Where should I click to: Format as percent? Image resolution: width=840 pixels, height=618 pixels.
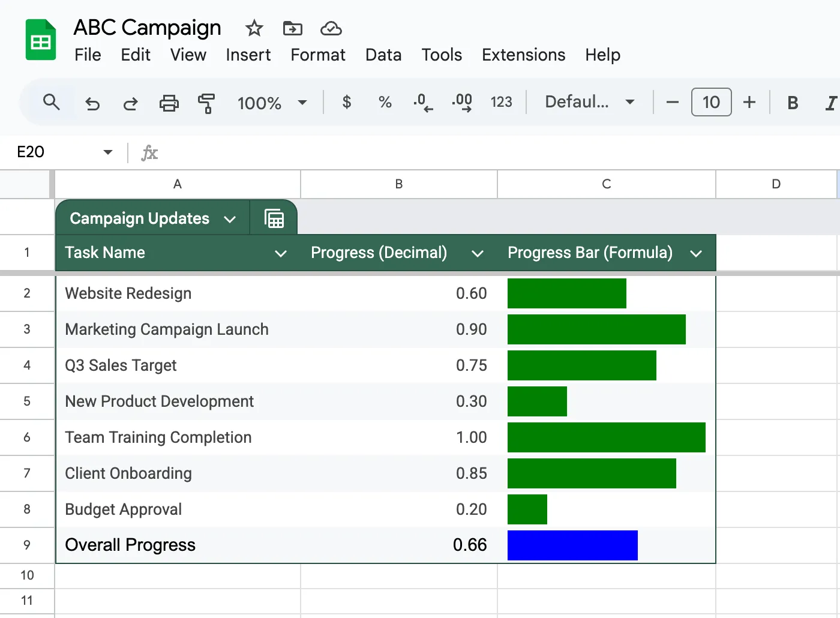pyautogui.click(x=385, y=103)
